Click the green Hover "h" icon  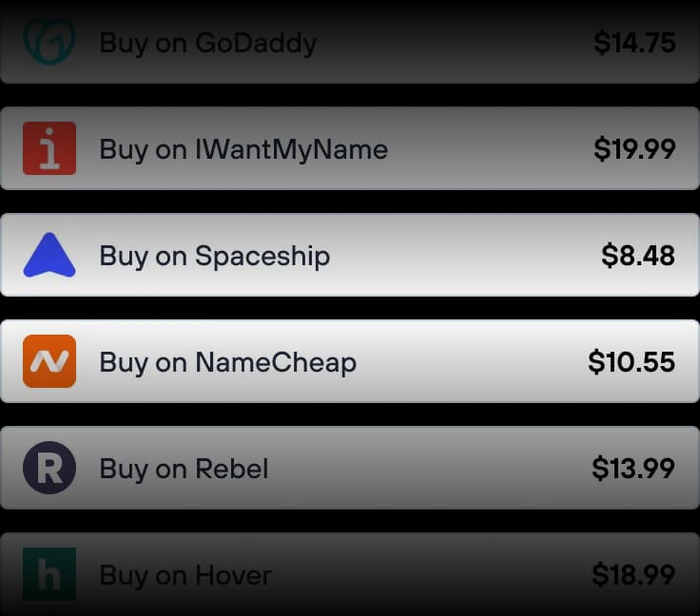(49, 575)
